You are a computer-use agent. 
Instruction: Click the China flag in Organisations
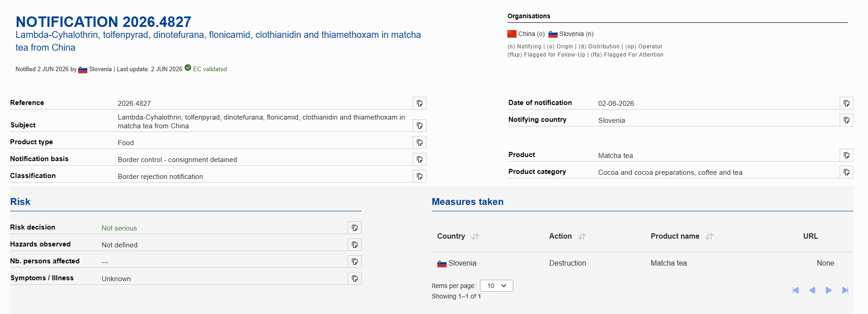(x=512, y=34)
